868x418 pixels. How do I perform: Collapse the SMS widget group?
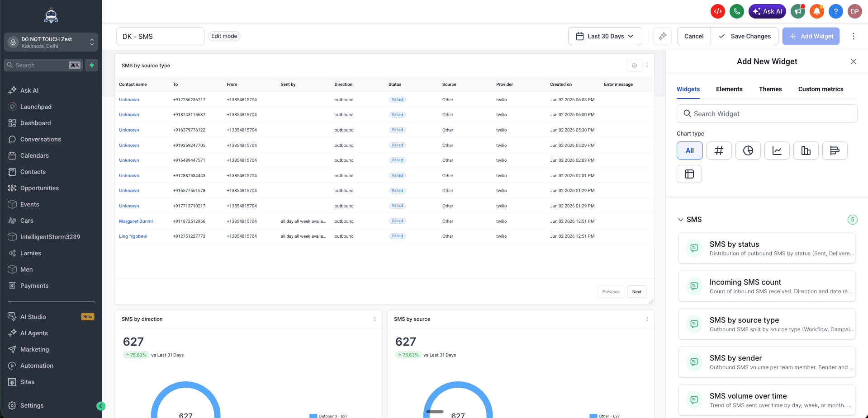coord(680,220)
